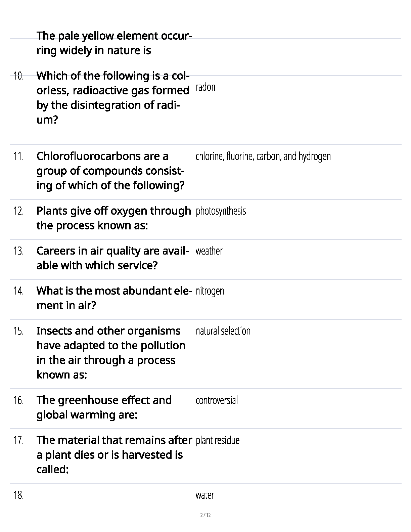Click the 'Careers in air quality' question
This screenshot has width=411, height=532.
pyautogui.click(x=112, y=258)
